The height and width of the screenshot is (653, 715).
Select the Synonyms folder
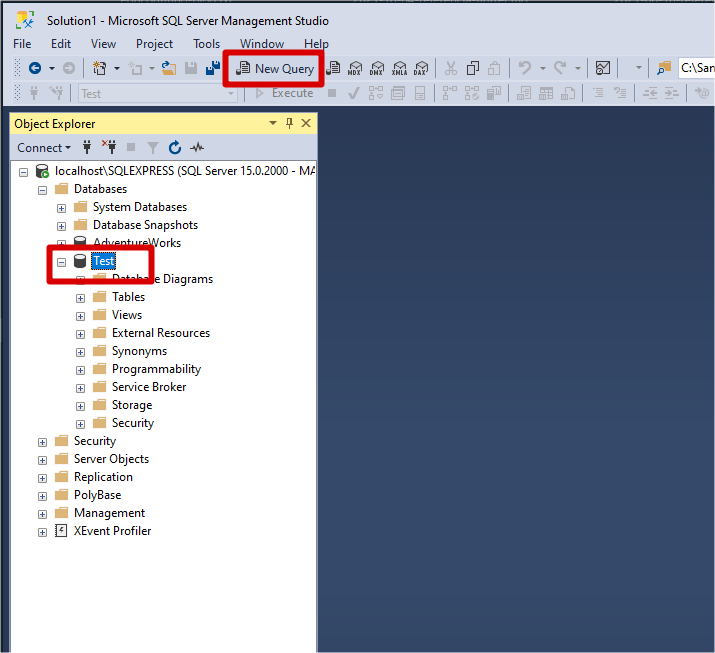[139, 351]
